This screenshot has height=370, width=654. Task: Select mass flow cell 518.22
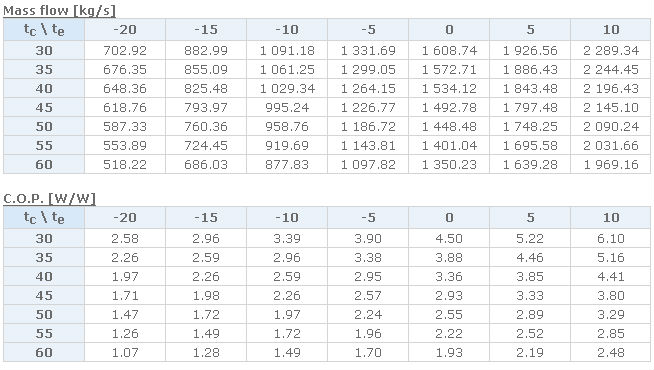coord(125,164)
